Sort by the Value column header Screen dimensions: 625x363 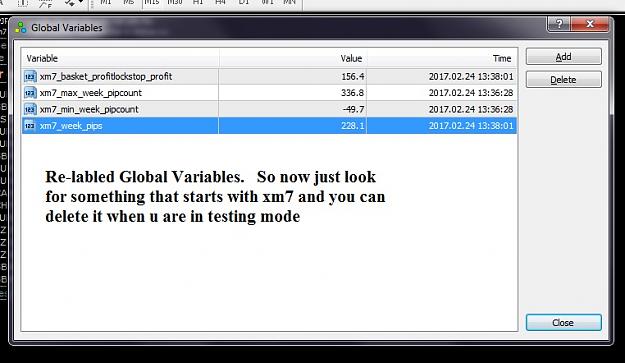tap(293, 58)
